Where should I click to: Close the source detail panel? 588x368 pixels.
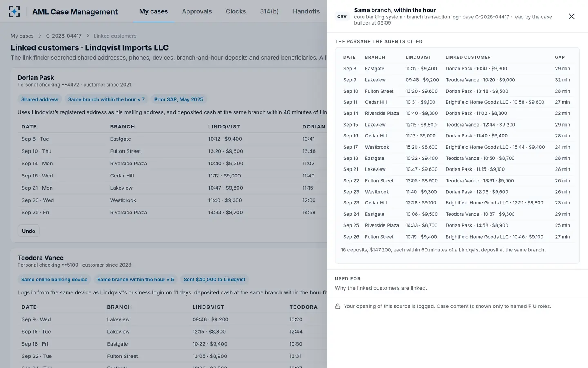click(x=572, y=16)
